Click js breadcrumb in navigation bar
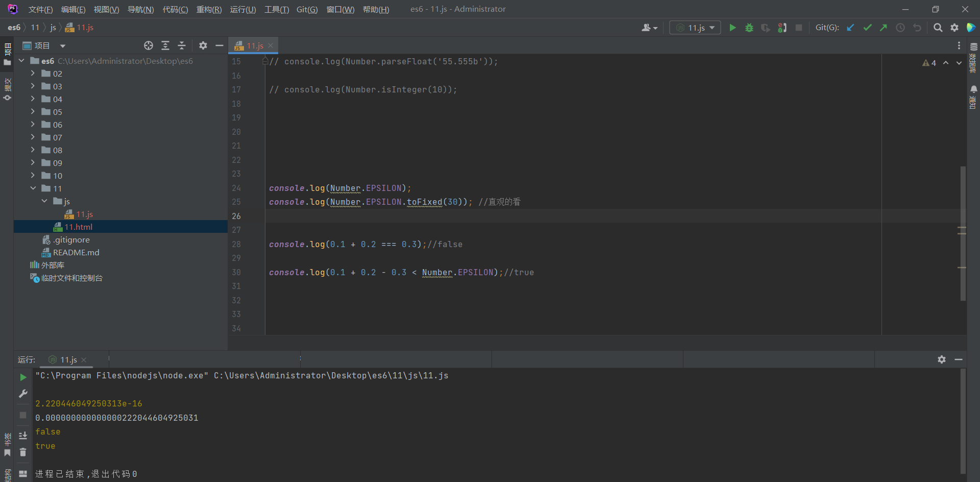The width and height of the screenshot is (980, 482). [x=53, y=28]
